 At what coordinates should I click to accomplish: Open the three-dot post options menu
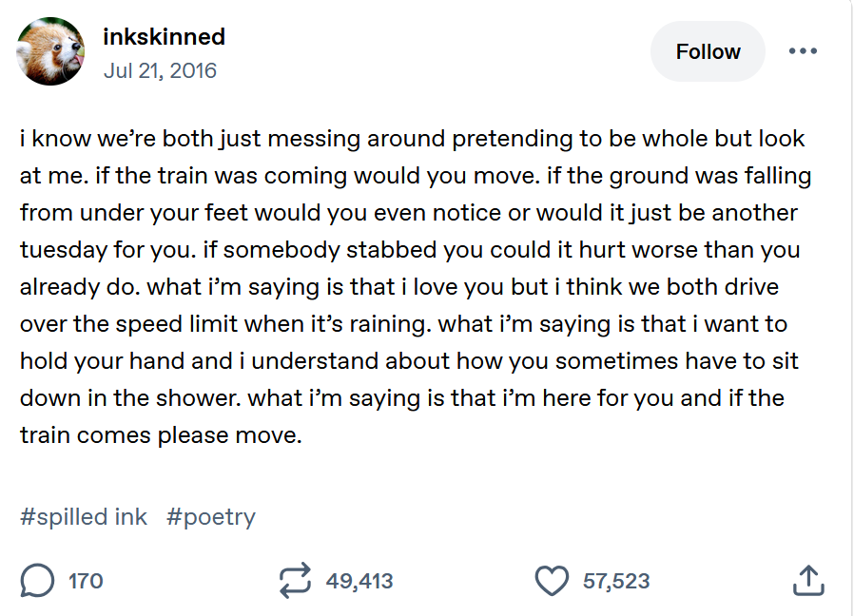pyautogui.click(x=803, y=51)
